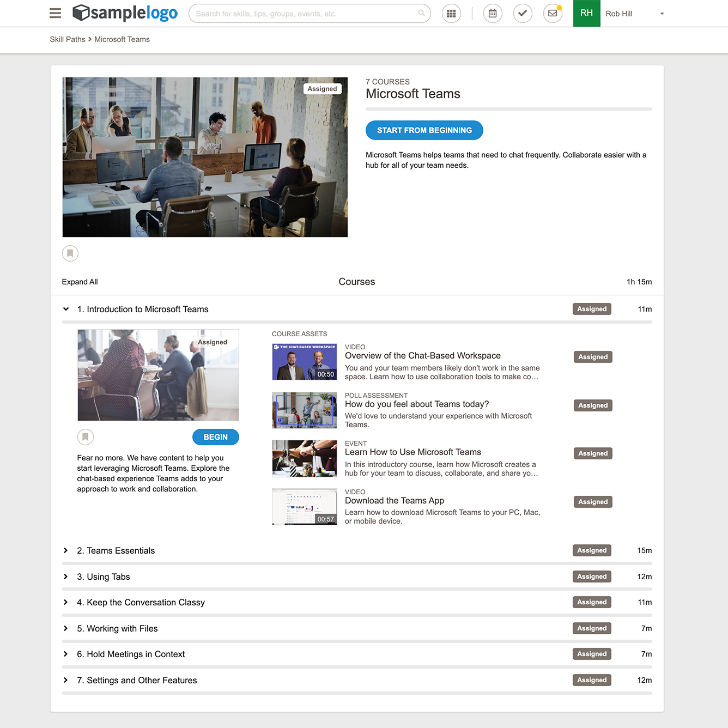Image resolution: width=728 pixels, height=728 pixels.
Task: Click START FROM BEGINNING
Action: (424, 130)
